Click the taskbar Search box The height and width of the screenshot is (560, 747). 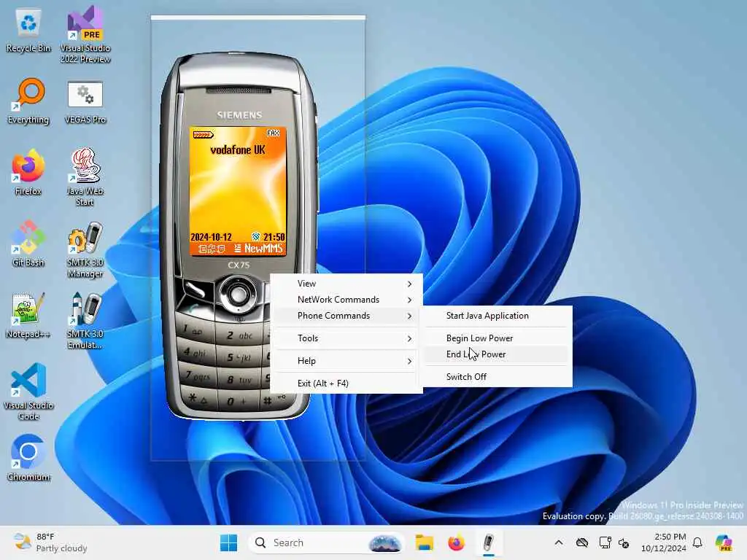click(326, 542)
